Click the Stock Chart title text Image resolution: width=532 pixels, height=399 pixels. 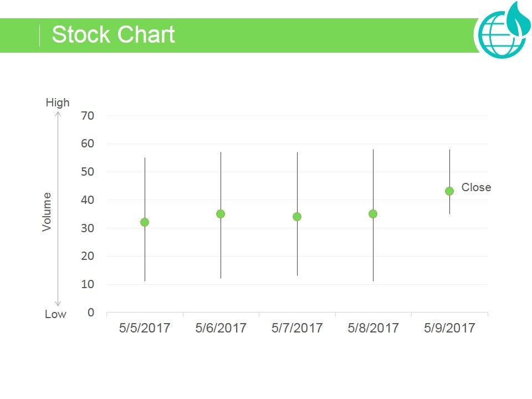coord(113,35)
